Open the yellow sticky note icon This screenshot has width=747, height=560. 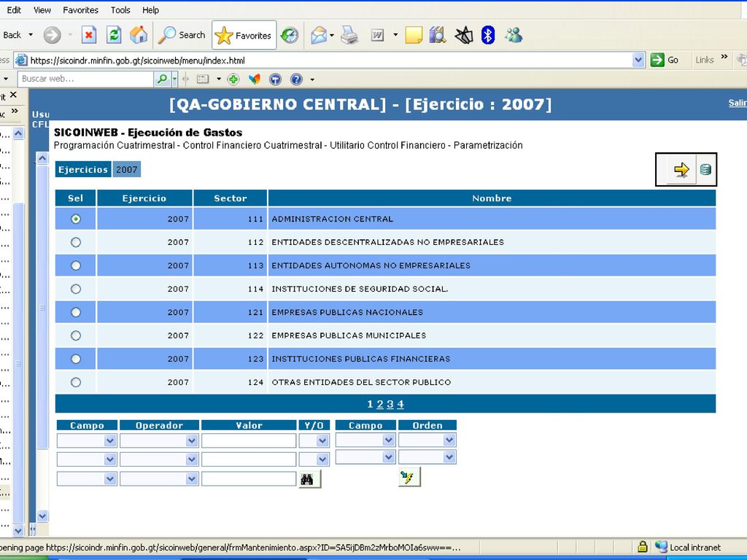414,35
